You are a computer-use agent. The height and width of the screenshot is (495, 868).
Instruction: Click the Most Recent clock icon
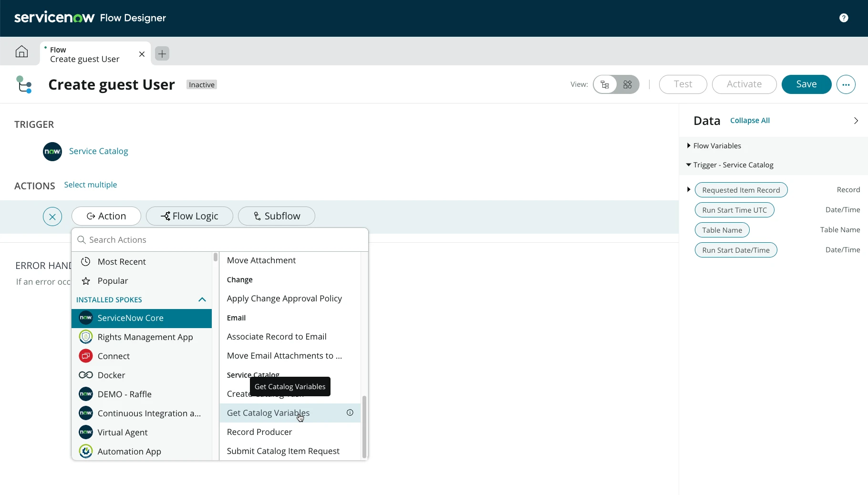coord(85,261)
